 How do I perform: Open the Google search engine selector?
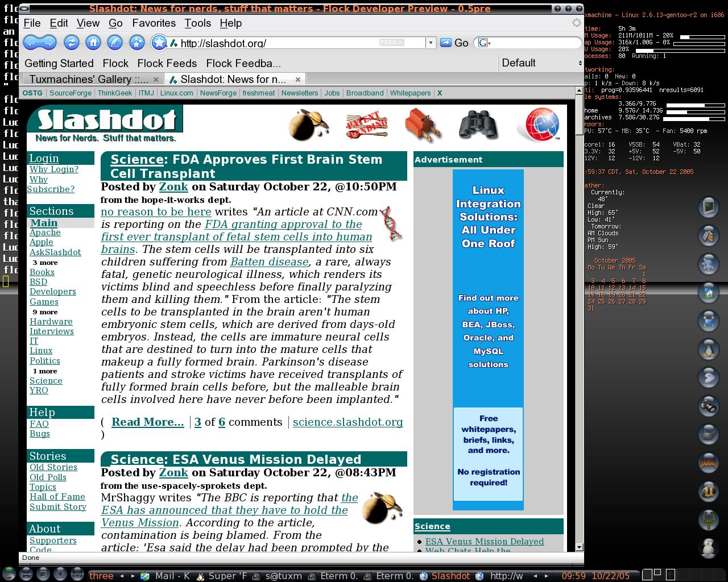click(x=484, y=43)
